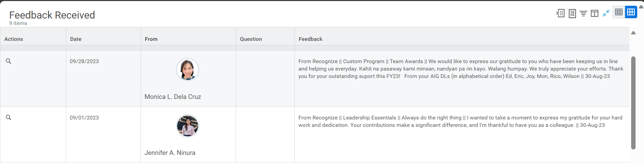
Task: Click Monica Dela Cruz's profile photo
Action: click(x=188, y=70)
